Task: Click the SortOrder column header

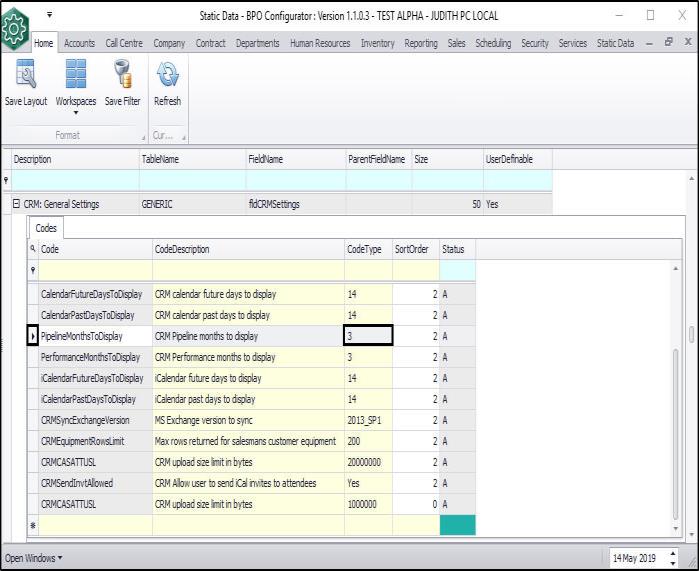Action: 414,249
